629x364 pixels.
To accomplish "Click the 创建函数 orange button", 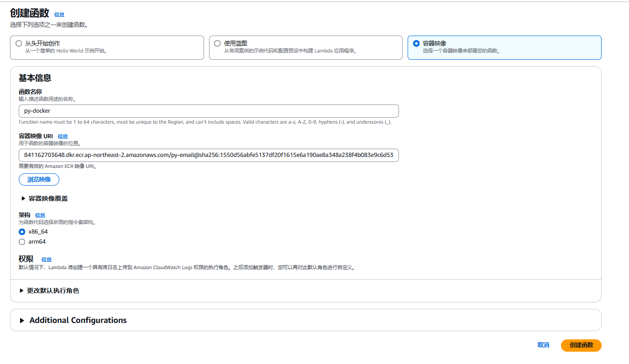I will (x=581, y=345).
